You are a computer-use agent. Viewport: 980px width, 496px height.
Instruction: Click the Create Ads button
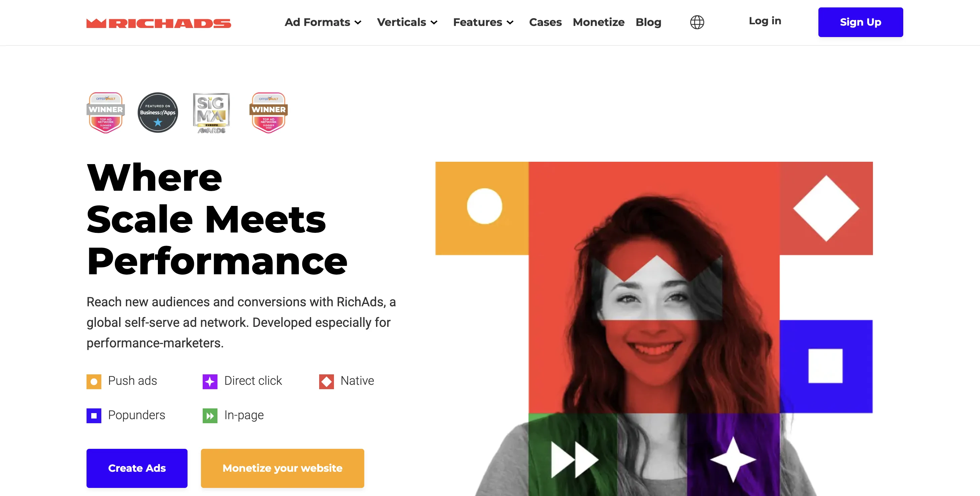click(137, 468)
